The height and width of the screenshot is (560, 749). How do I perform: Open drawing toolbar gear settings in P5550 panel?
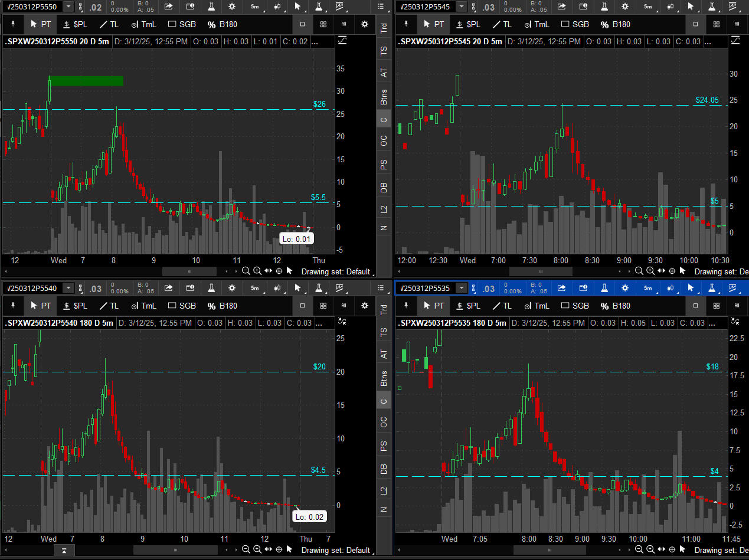[x=365, y=24]
